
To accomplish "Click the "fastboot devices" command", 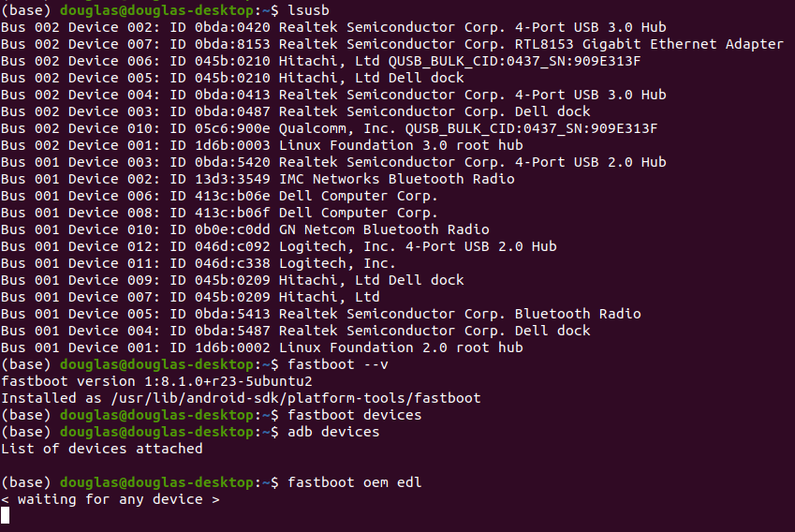I will pos(355,415).
